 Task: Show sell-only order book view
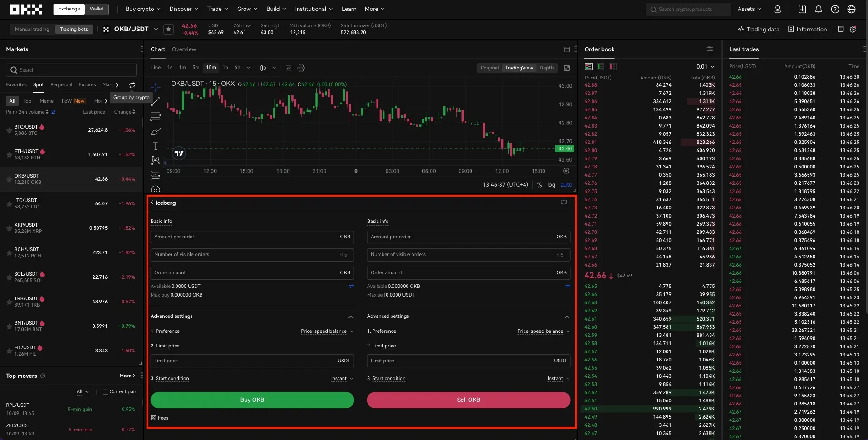tap(613, 67)
